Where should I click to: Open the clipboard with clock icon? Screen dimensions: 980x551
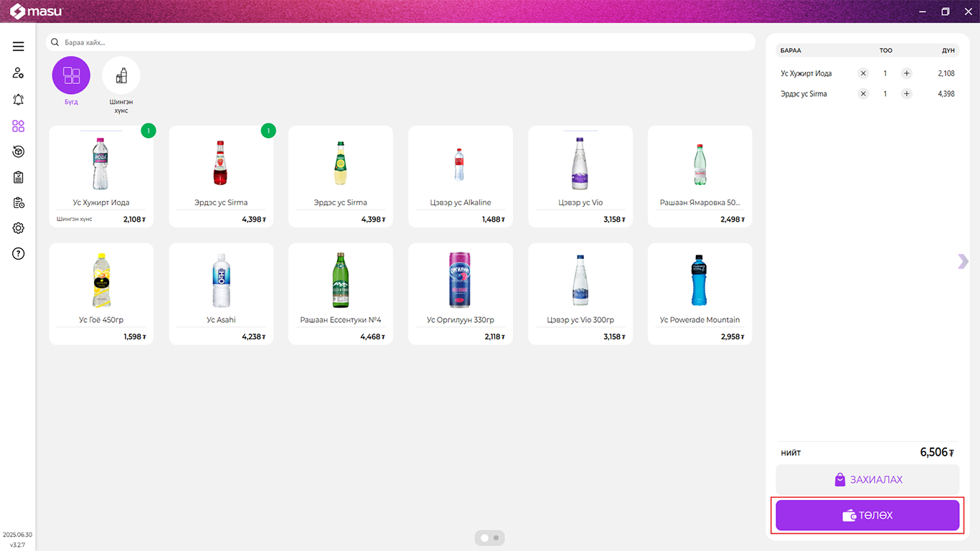[19, 203]
